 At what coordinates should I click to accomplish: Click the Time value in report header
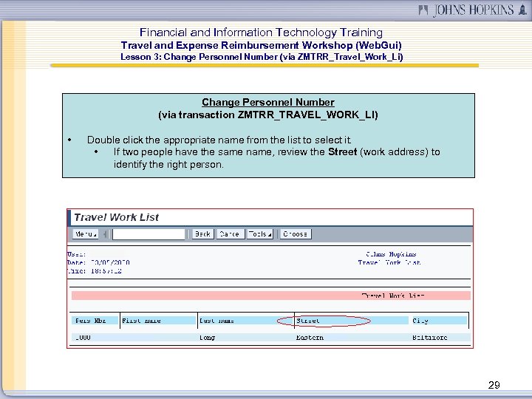coord(106,271)
